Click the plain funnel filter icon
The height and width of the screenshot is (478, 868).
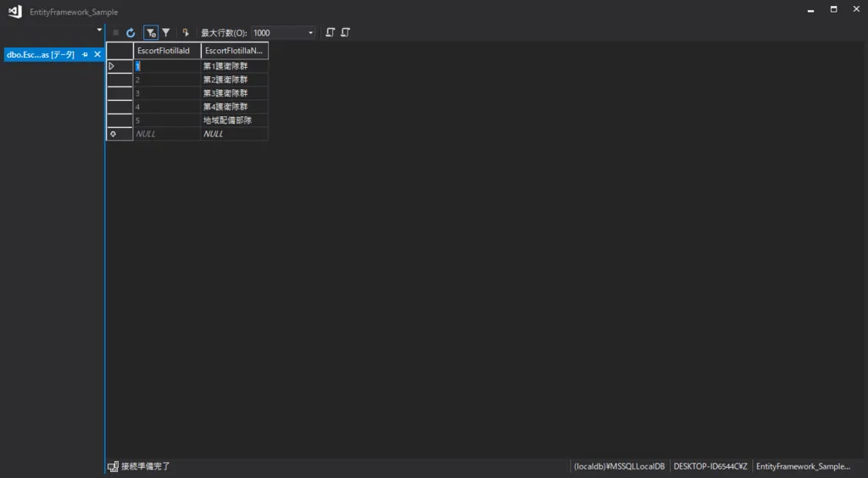166,33
